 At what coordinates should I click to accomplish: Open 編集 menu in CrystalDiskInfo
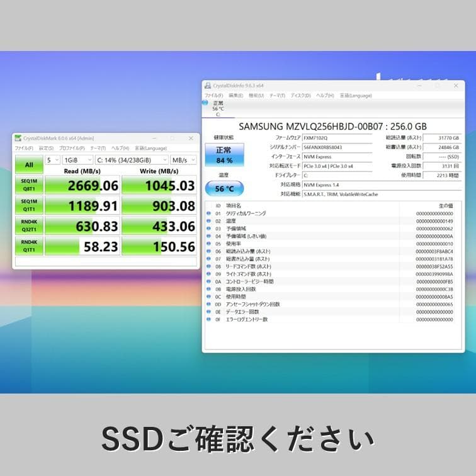(x=235, y=95)
